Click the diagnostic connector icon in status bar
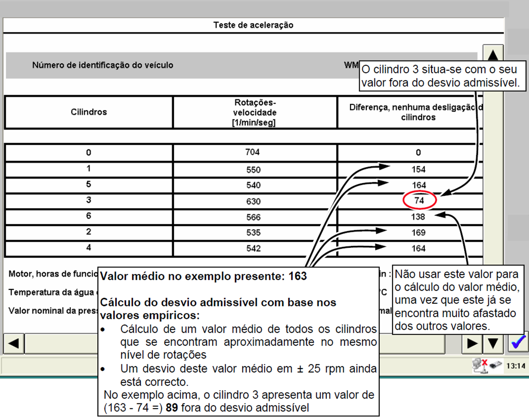 496,365
